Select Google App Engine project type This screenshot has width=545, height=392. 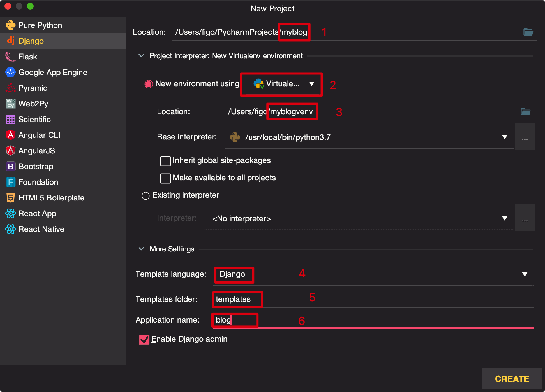pos(63,72)
